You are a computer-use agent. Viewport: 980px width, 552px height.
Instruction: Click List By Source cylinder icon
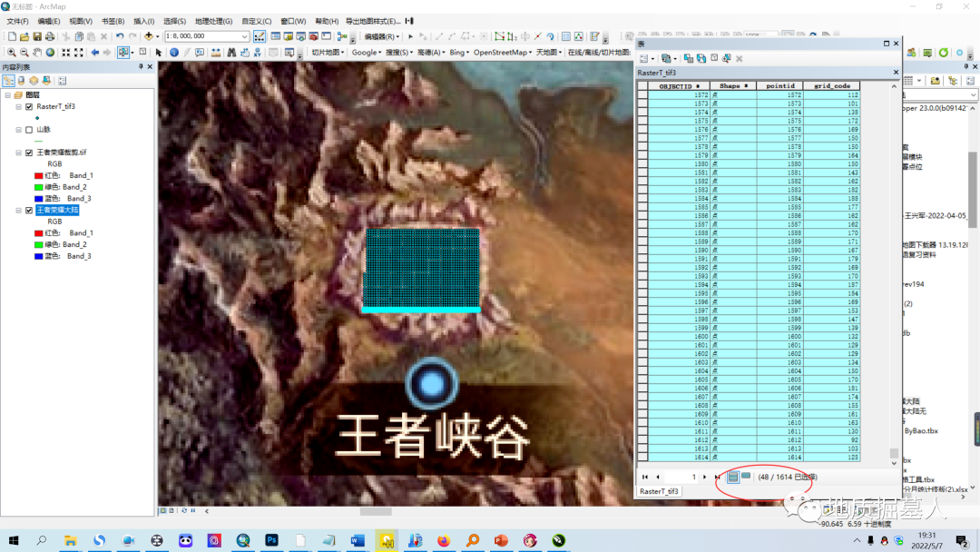(22, 81)
